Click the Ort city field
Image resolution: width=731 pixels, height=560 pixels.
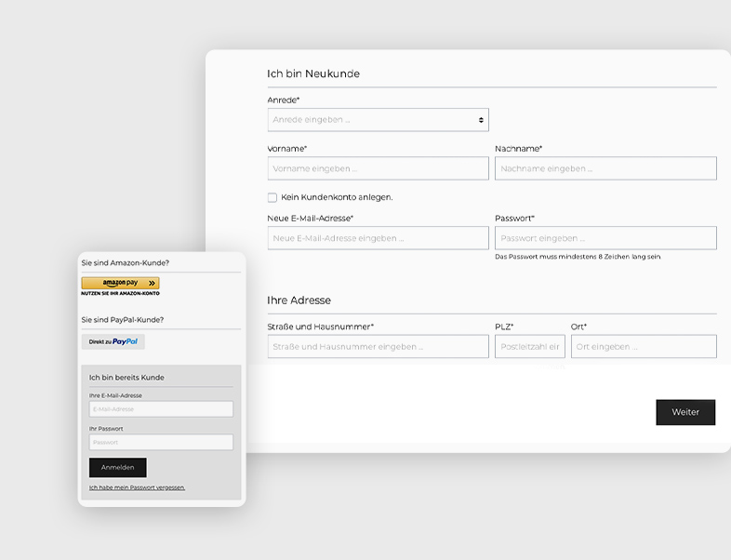click(643, 347)
